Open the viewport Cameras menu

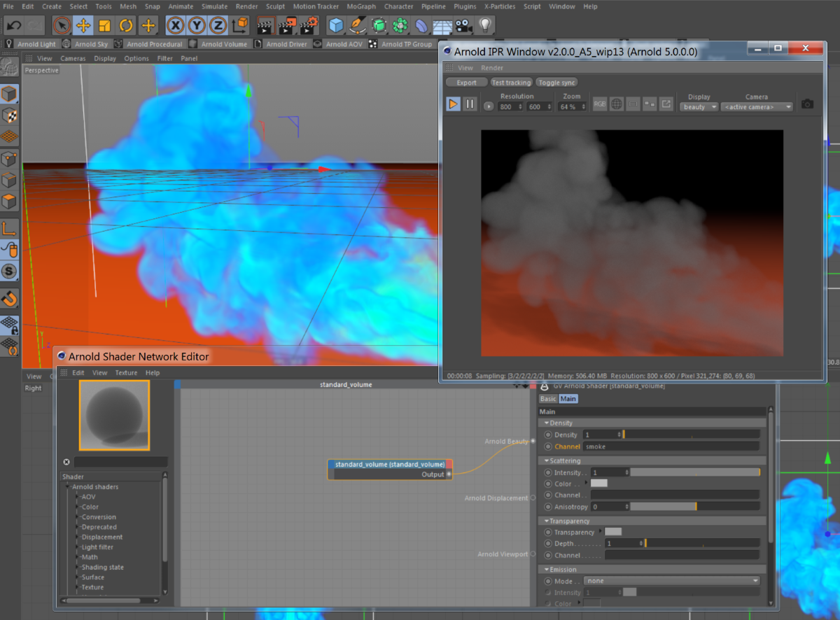73,58
